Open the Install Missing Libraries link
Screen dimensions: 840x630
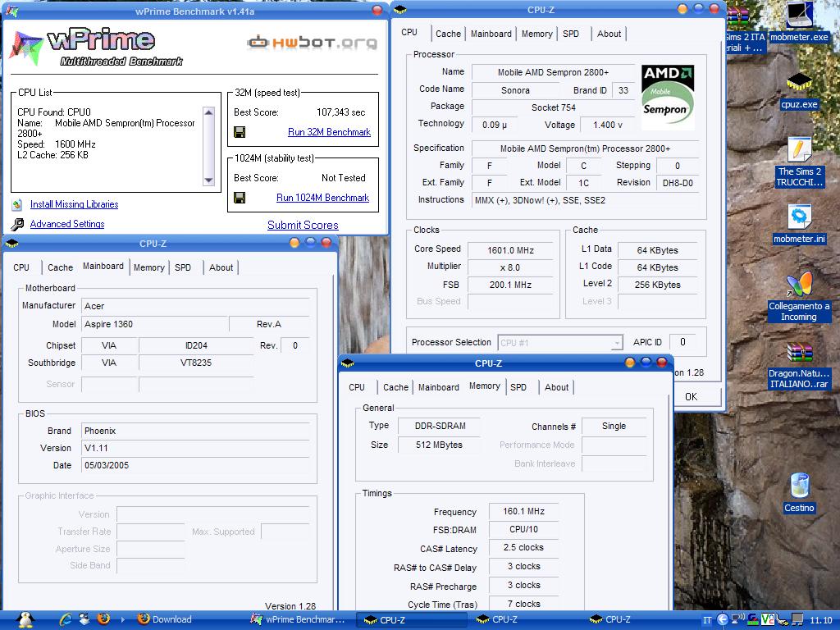click(x=74, y=204)
